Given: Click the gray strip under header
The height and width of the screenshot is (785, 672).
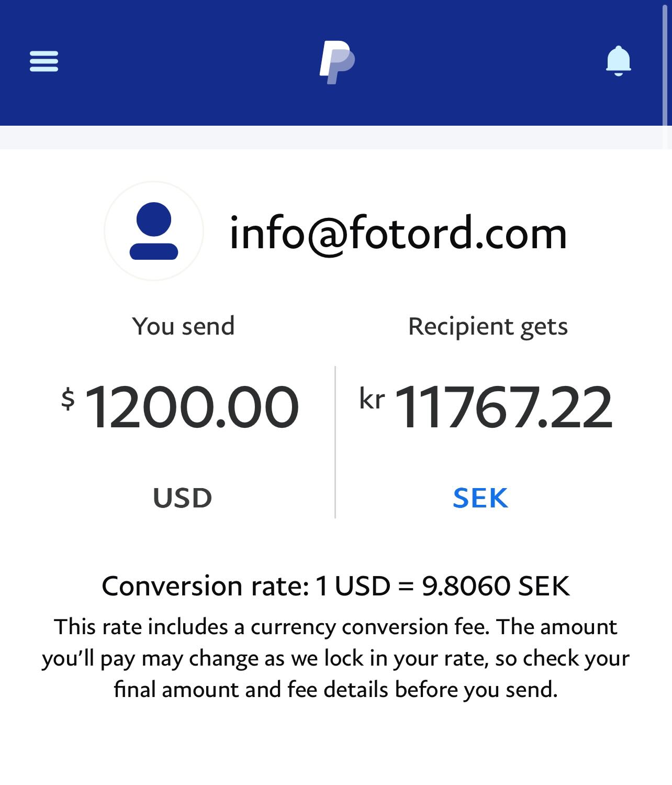Looking at the screenshot, I should click(336, 137).
